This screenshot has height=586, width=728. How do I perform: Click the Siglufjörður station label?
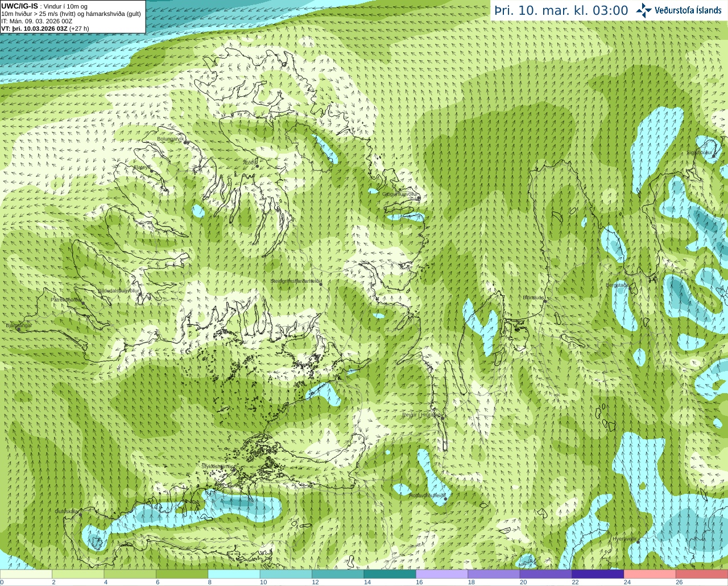(x=700, y=152)
